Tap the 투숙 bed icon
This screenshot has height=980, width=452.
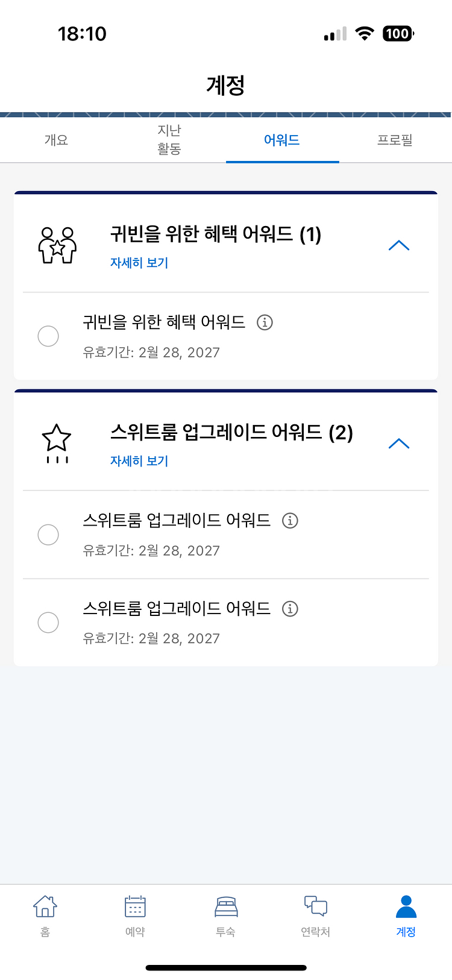[x=226, y=907]
